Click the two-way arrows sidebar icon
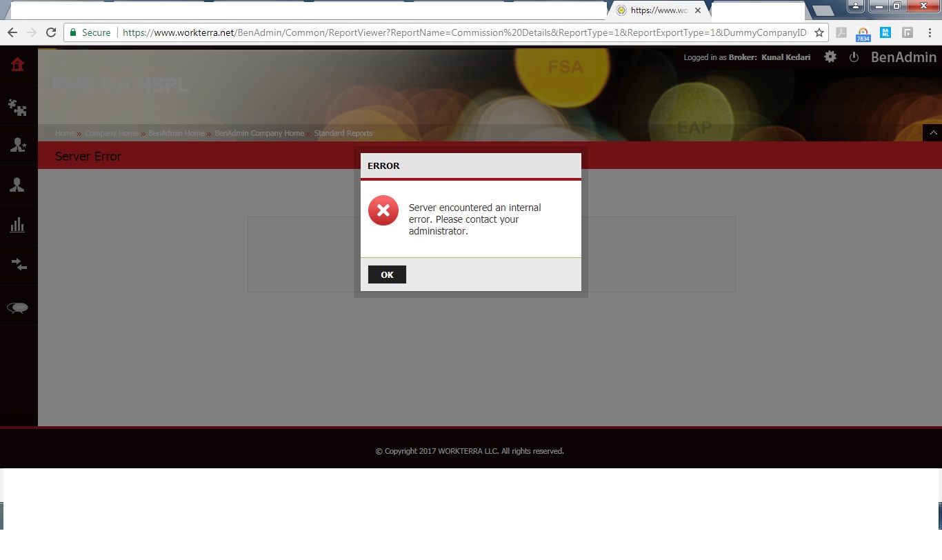This screenshot has width=942, height=560. coord(19,264)
